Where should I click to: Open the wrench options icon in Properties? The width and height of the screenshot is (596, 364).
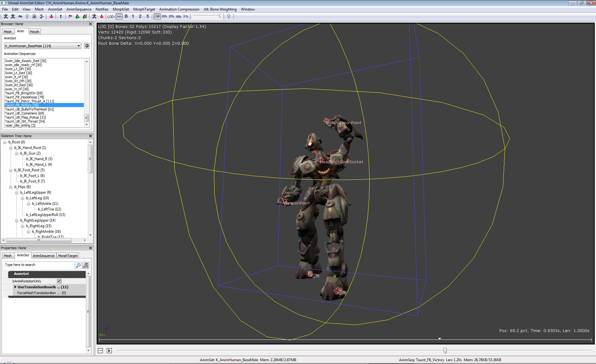click(x=86, y=265)
